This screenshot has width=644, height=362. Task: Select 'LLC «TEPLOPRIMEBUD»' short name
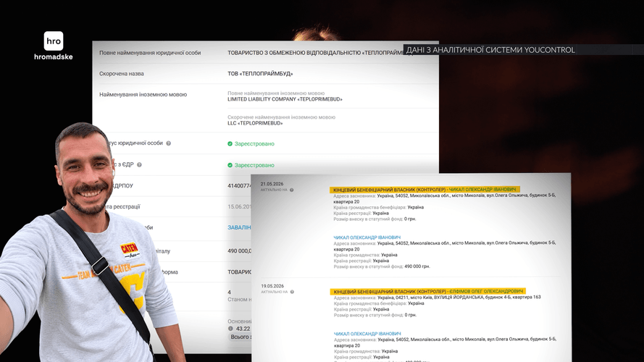click(x=255, y=123)
